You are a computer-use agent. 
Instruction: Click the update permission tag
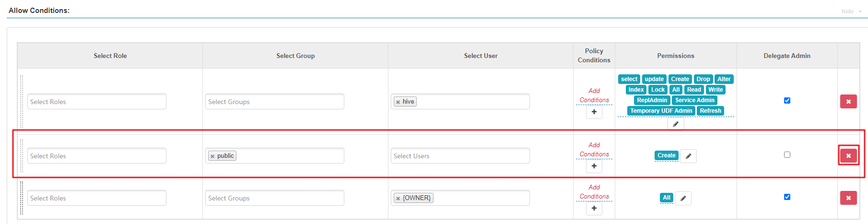click(x=654, y=79)
